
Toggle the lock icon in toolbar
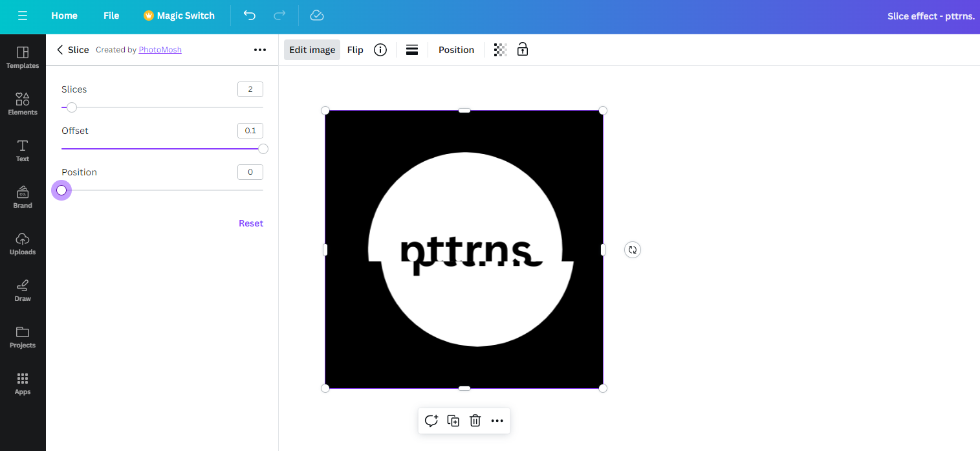click(523, 49)
